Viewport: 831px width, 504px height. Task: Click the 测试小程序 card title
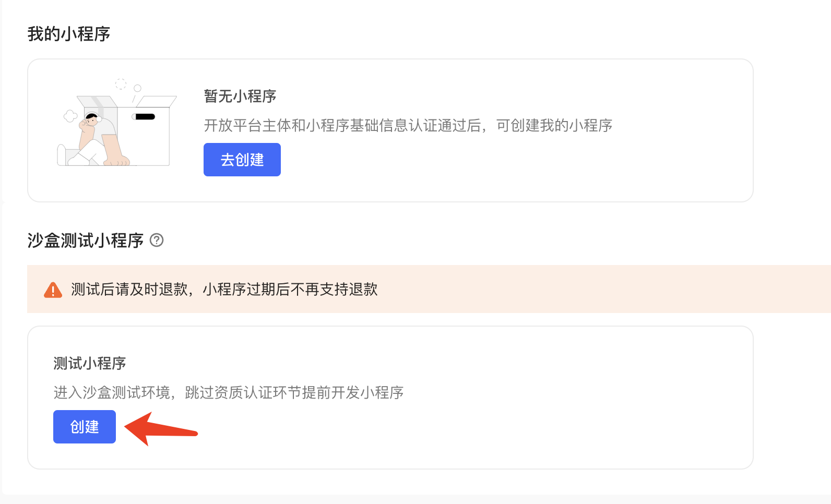coord(90,363)
